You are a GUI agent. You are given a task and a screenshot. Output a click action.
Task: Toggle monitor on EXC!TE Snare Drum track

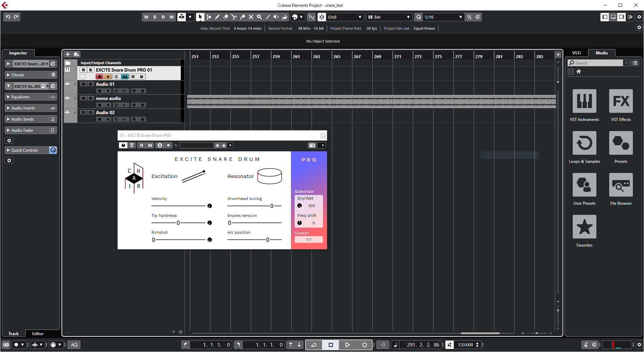click(108, 77)
